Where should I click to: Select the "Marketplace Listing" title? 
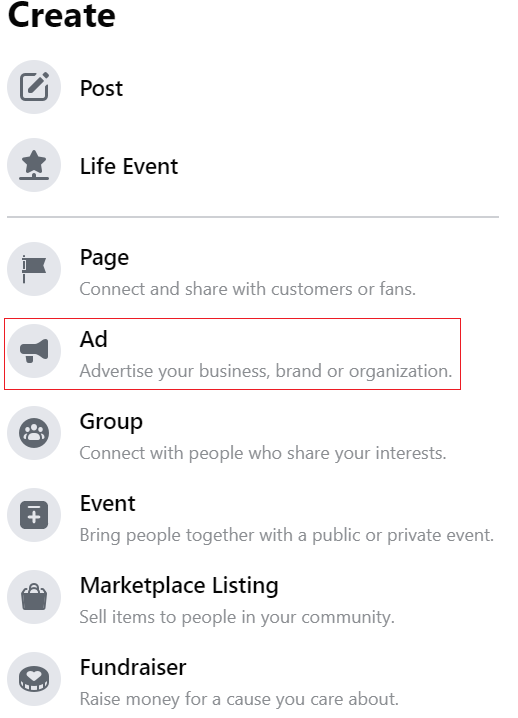pyautogui.click(x=179, y=586)
